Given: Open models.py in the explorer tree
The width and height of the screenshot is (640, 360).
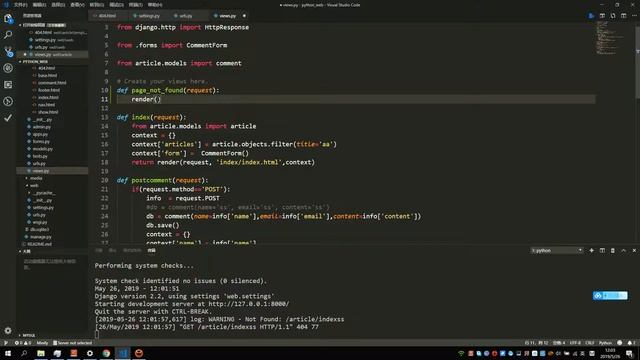Looking at the screenshot, I should pos(42,149).
